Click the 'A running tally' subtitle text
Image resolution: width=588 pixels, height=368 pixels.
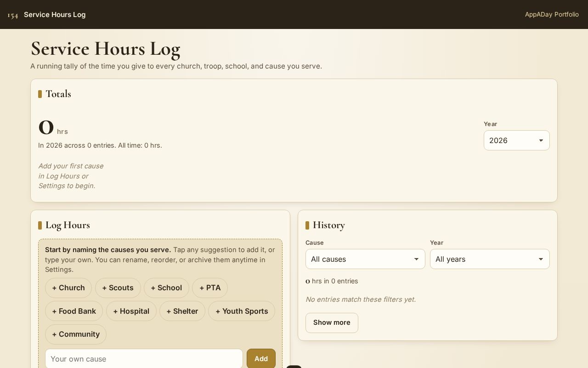[x=176, y=66]
